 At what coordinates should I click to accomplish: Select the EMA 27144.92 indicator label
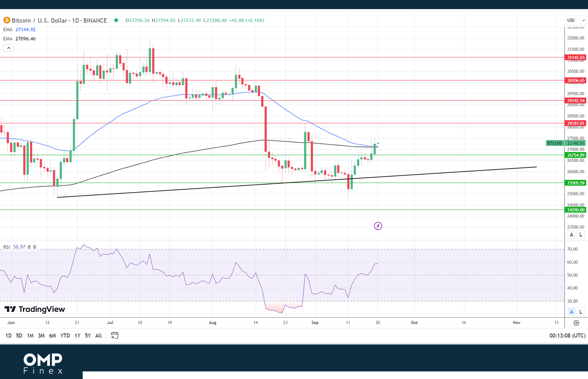(19, 30)
